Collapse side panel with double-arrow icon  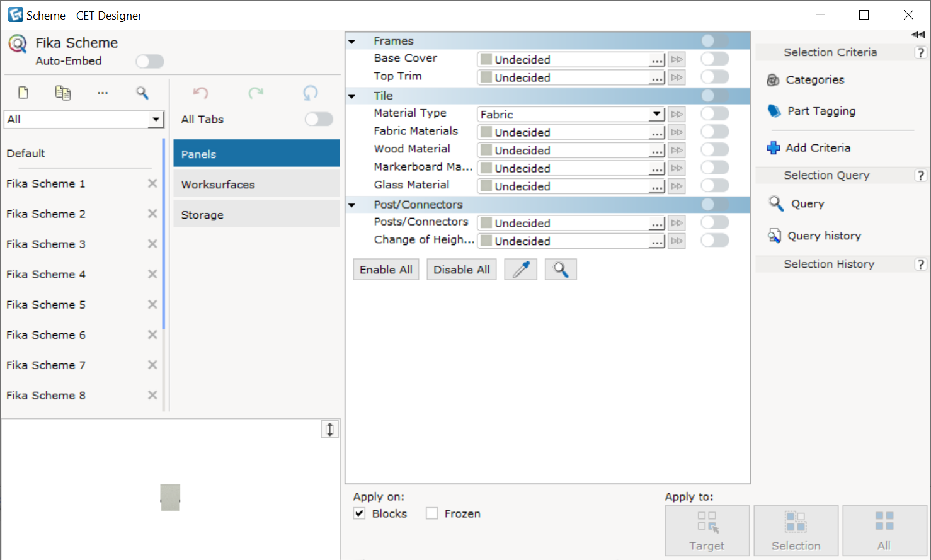tap(918, 35)
